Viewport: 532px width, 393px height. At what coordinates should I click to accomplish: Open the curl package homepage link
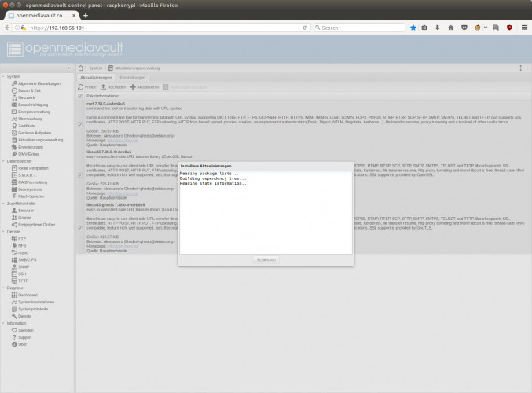point(123,141)
